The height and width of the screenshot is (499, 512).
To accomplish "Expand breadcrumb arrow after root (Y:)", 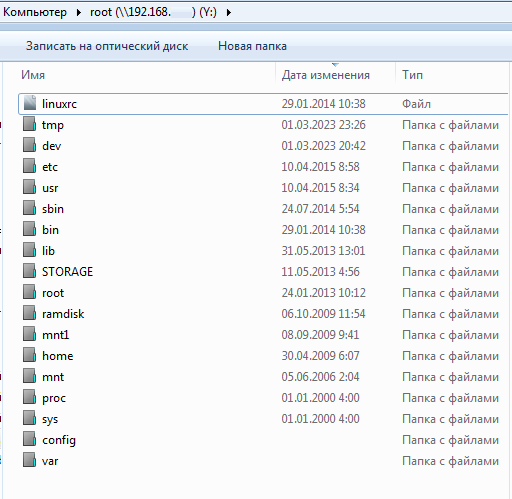I will pos(229,13).
